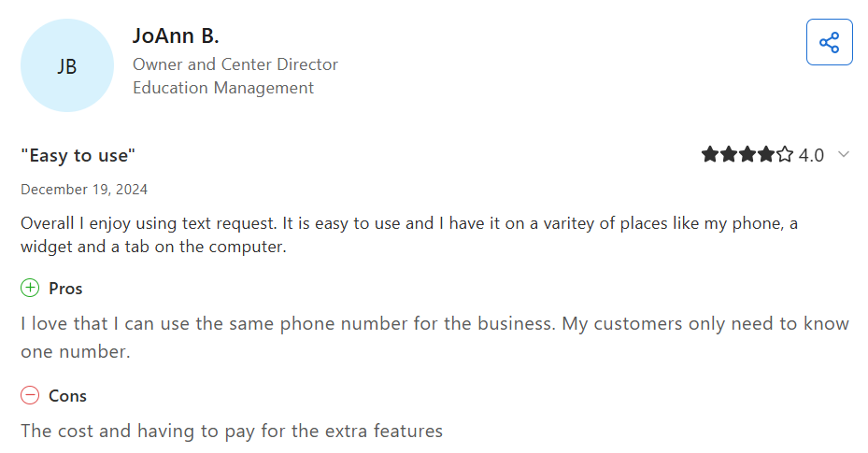Select the Owner and Center Director title
Image resolution: width=868 pixels, height=453 pixels.
click(235, 64)
